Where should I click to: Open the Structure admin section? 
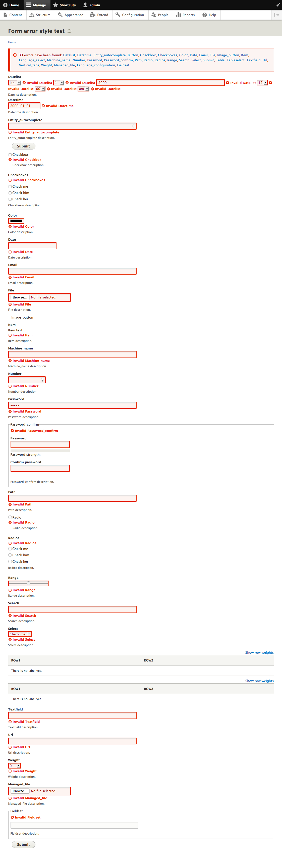[40, 15]
